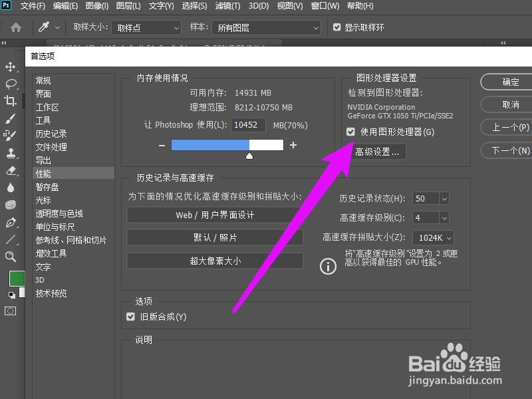This screenshot has width=532, height=399.
Task: Collapse the left toolbar double-arrow
Action: coord(4,43)
